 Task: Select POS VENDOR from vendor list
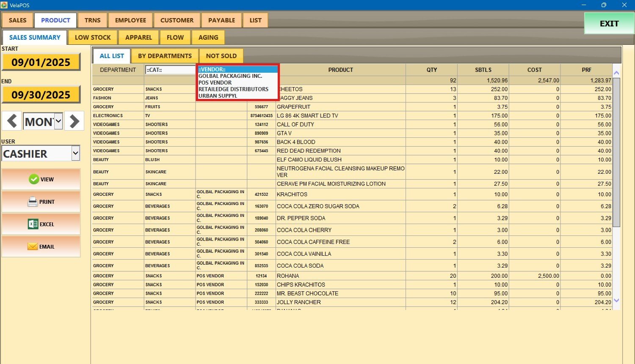click(x=215, y=82)
